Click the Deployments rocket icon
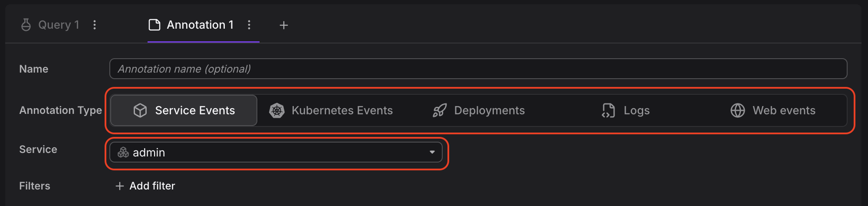The image size is (868, 206). 439,110
